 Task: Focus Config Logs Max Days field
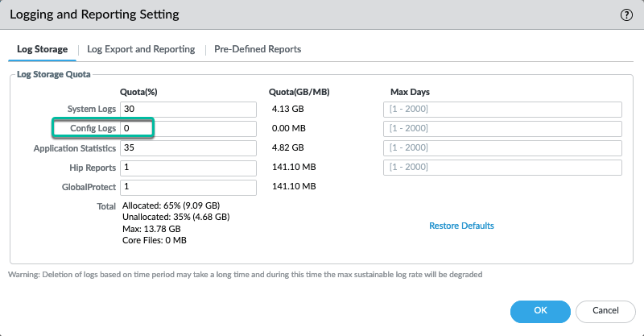tap(502, 129)
